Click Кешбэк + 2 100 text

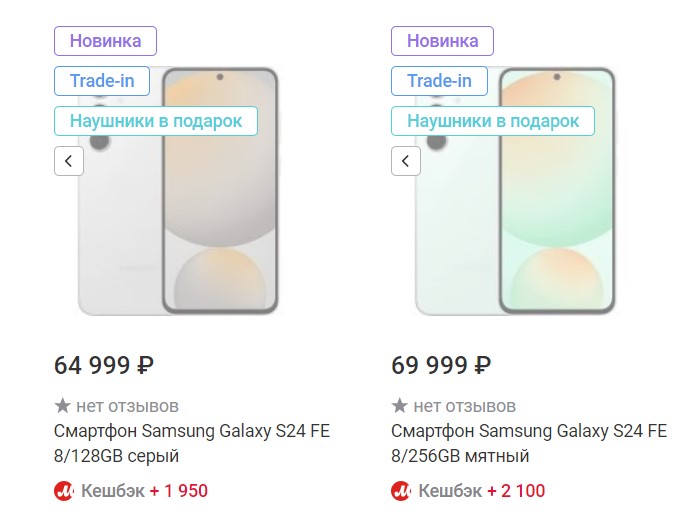pos(482,491)
